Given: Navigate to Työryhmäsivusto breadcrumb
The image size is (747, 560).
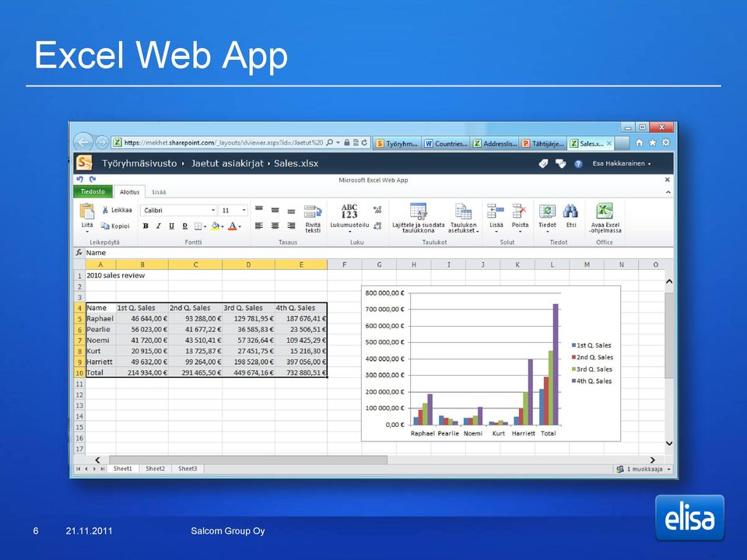Looking at the screenshot, I should tap(139, 163).
